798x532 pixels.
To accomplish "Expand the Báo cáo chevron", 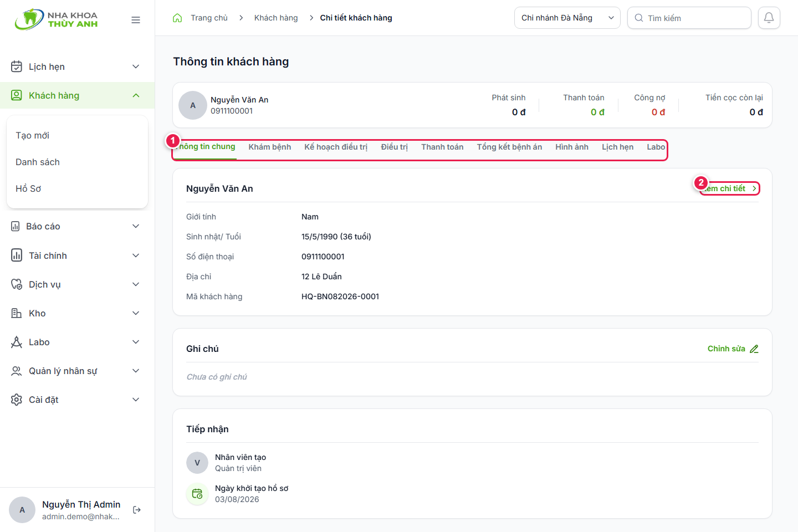I will 136,226.
